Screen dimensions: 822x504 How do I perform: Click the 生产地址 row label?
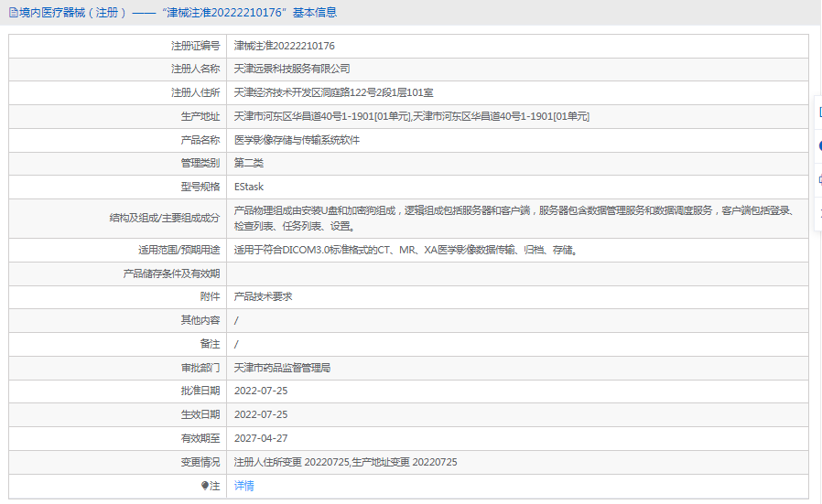tap(200, 116)
